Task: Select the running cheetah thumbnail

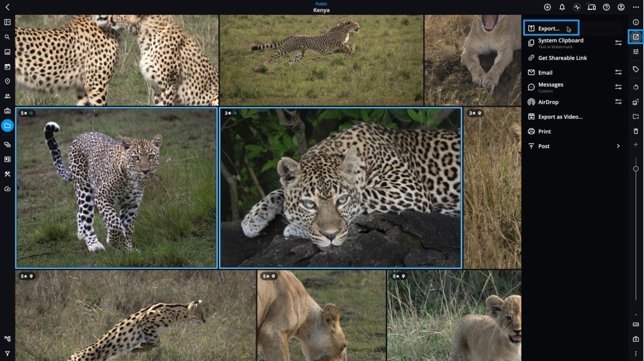Action: [321, 60]
